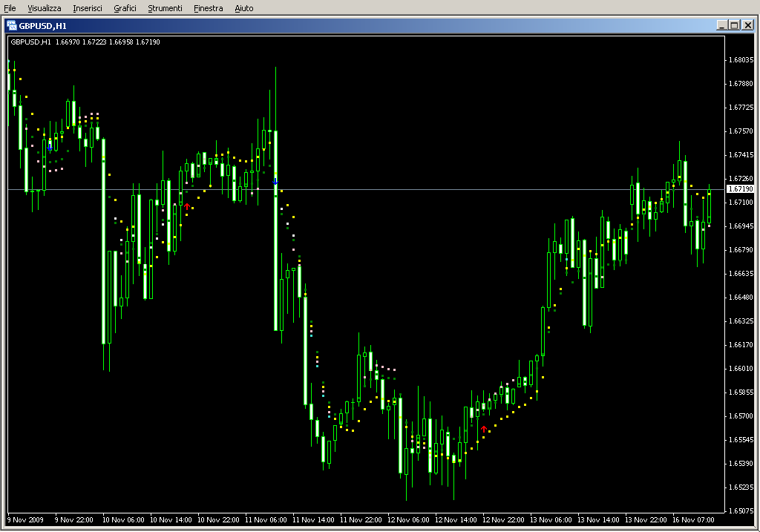Minimize the GBPUSD,H1 chart window
Screen dimensions: 760x532
point(721,25)
